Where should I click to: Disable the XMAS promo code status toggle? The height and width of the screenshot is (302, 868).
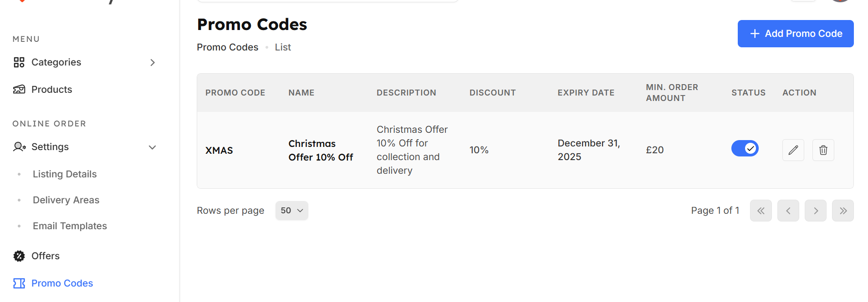coord(745,148)
